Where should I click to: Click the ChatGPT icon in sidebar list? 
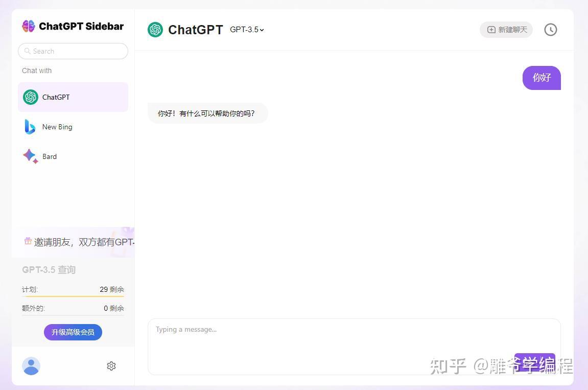click(x=30, y=97)
